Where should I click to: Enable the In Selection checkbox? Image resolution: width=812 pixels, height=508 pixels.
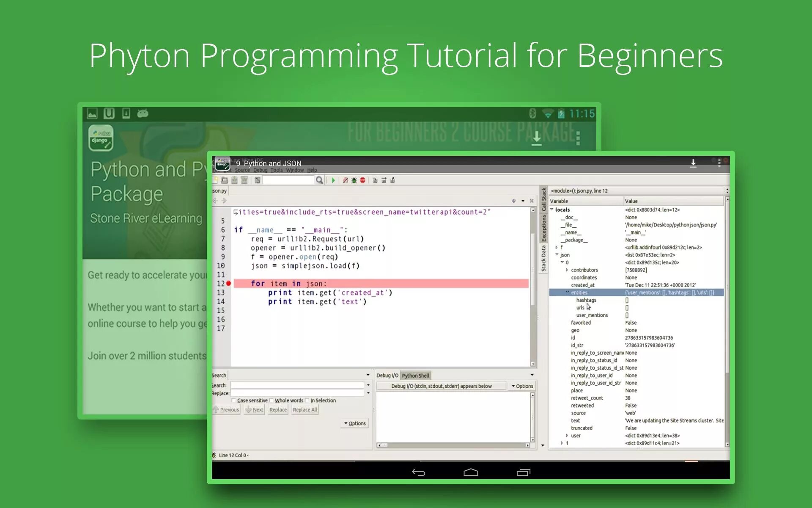click(x=307, y=400)
